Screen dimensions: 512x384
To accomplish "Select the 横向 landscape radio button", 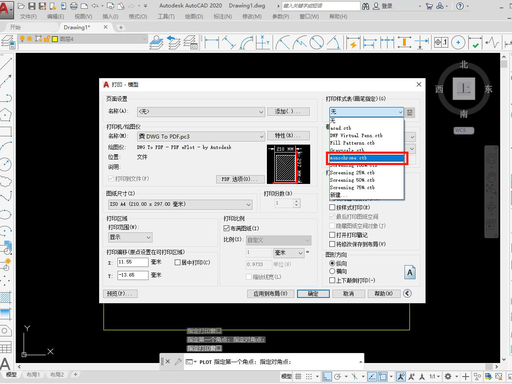I will click(332, 271).
